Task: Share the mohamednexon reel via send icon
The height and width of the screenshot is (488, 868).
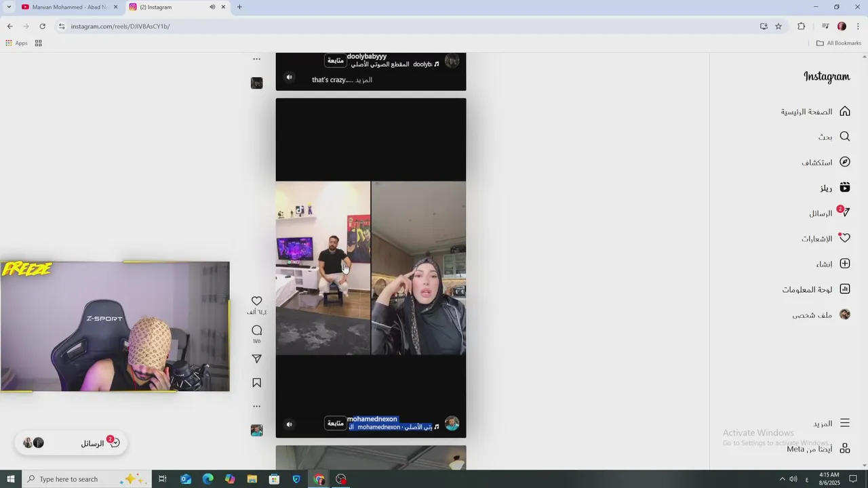Action: [256, 359]
